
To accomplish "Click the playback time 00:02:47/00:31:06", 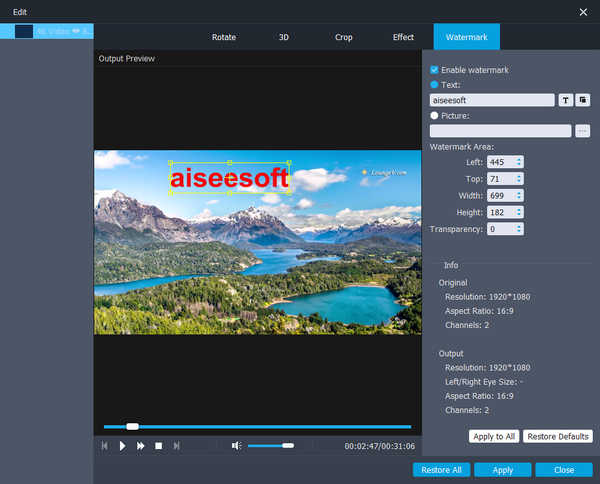I will coord(380,446).
